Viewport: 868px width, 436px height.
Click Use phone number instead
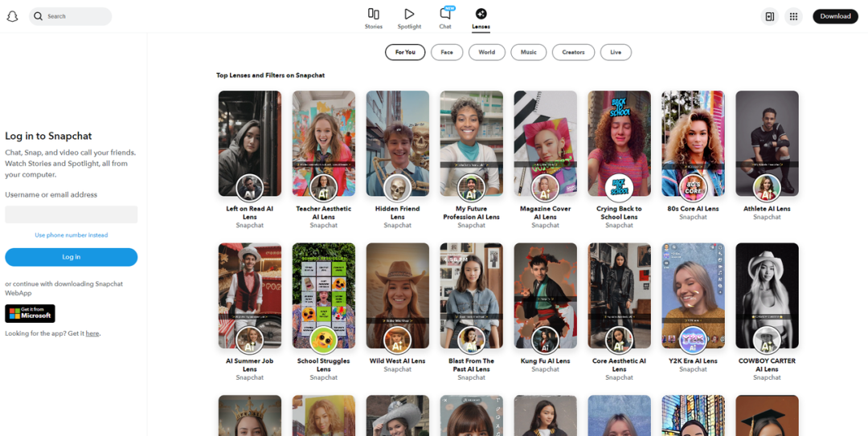tap(72, 235)
